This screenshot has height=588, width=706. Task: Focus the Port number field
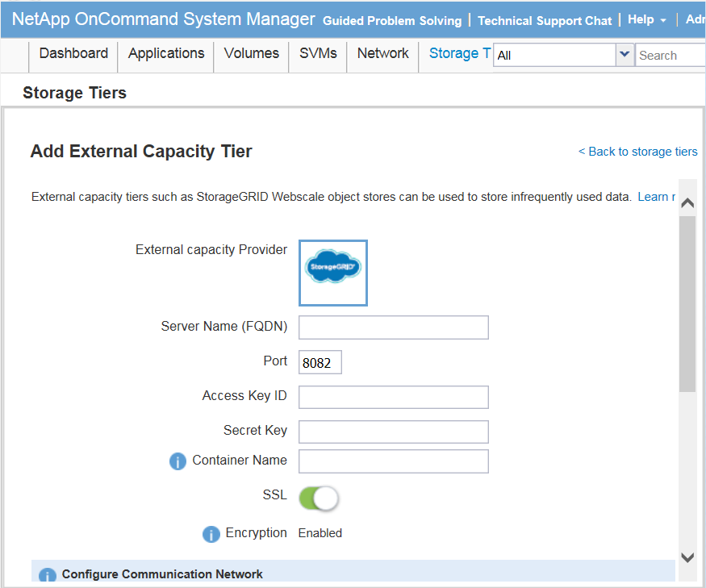click(x=320, y=363)
